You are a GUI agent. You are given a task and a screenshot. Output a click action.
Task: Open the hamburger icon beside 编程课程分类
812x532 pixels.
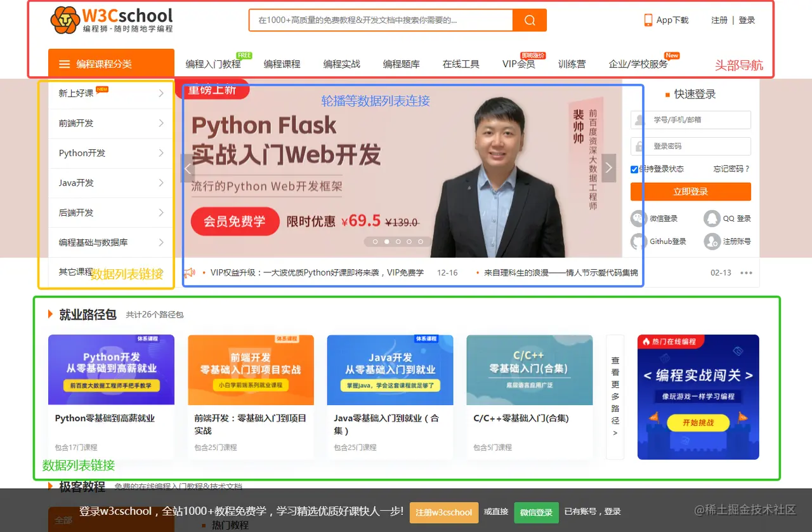(x=64, y=64)
